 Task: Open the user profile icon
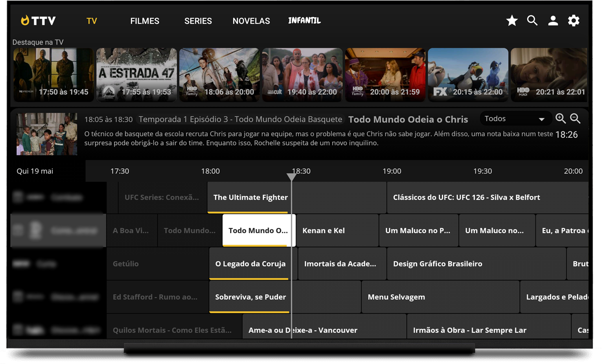tap(553, 21)
